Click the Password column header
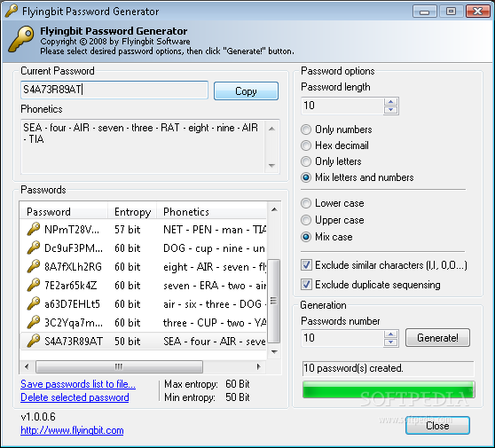 [64, 211]
